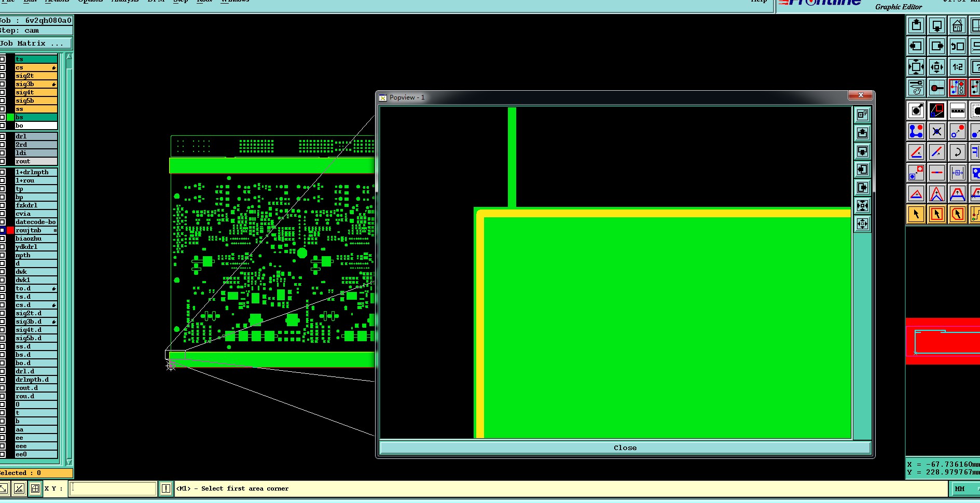Click layer list scrollbar down arrow
Viewport: 980px width, 503px height.
coord(69,462)
